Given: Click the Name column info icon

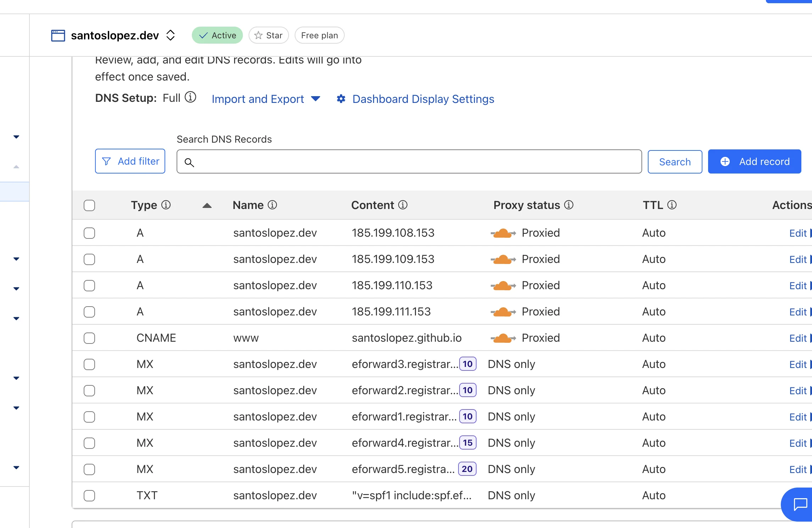Looking at the screenshot, I should pos(272,205).
